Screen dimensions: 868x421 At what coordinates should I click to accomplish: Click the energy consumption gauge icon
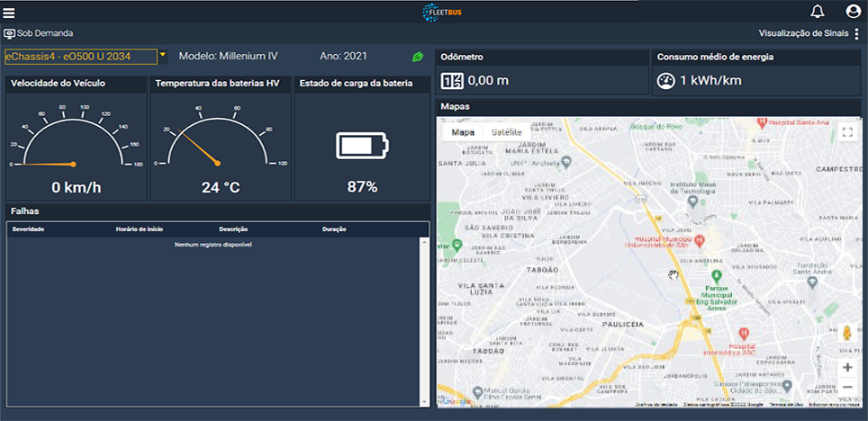tap(665, 80)
